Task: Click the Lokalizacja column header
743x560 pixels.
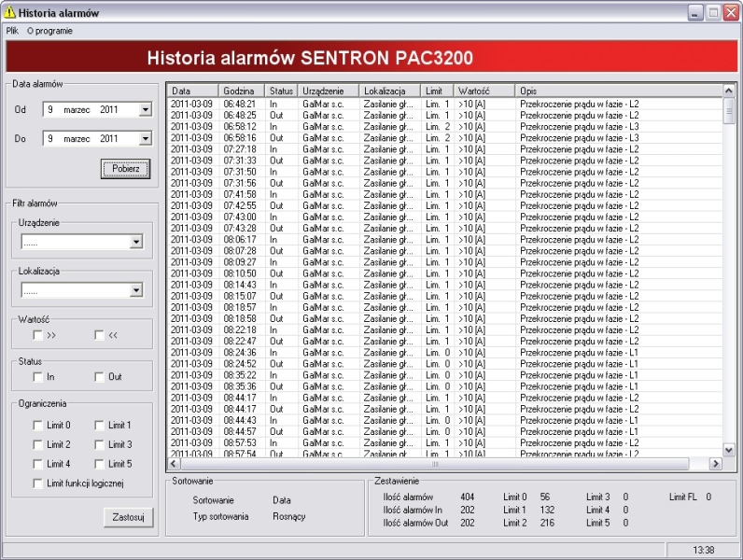Action: tap(390, 91)
